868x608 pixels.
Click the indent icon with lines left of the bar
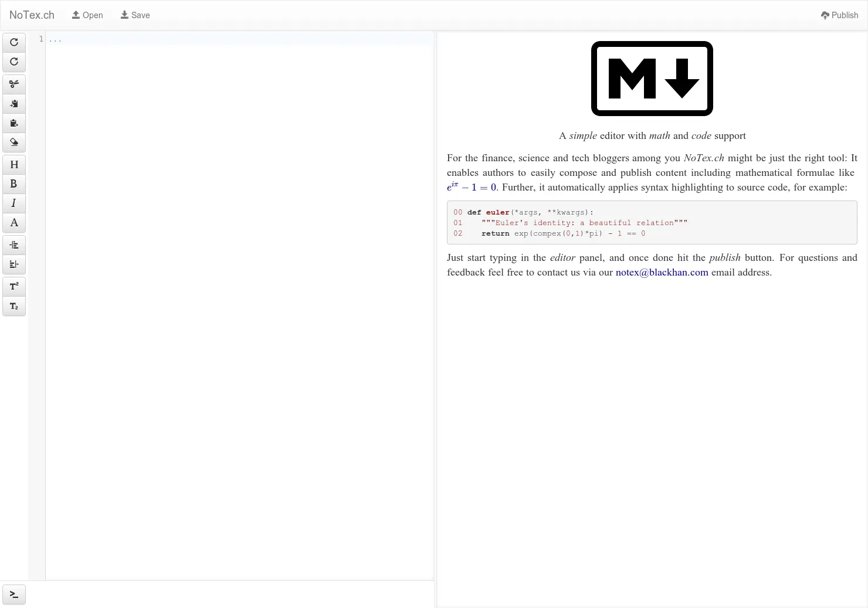pos(14,264)
